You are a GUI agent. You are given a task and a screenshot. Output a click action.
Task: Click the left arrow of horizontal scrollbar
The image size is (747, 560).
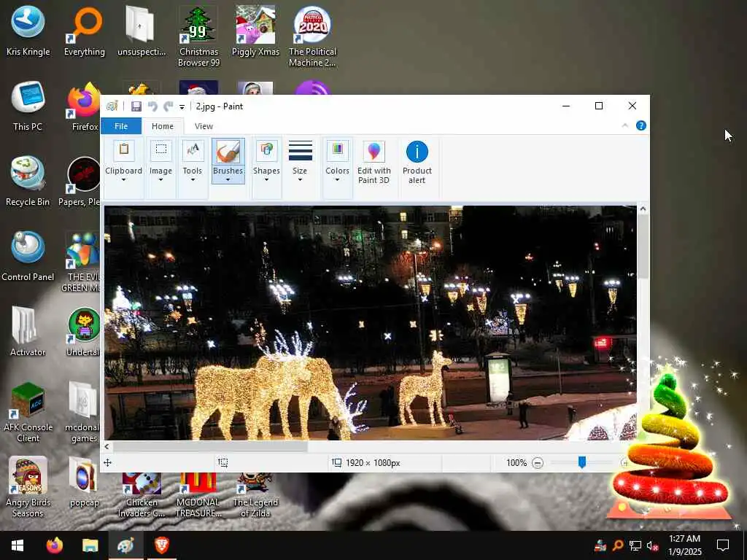coord(107,447)
